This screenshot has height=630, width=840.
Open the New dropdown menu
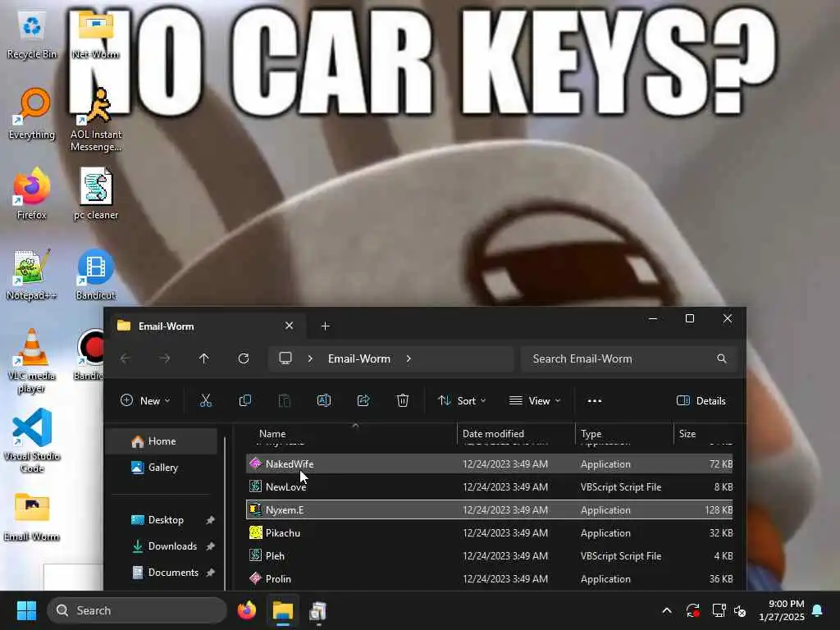point(146,400)
